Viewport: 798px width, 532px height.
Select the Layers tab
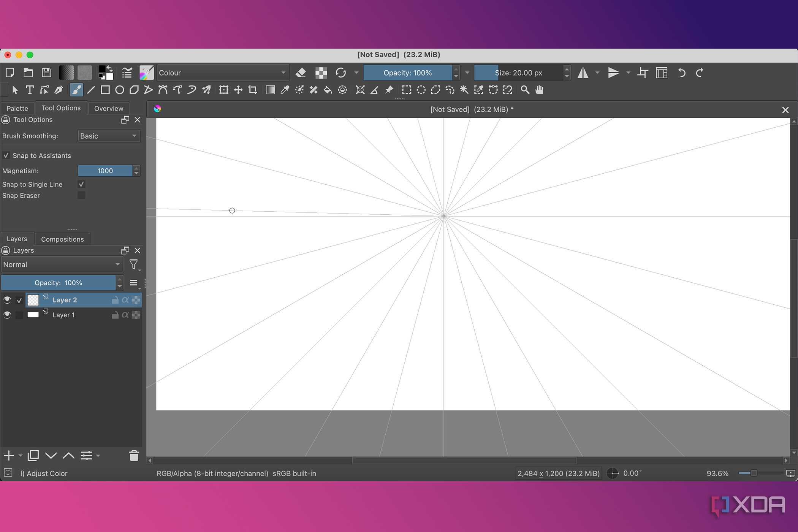tap(17, 239)
